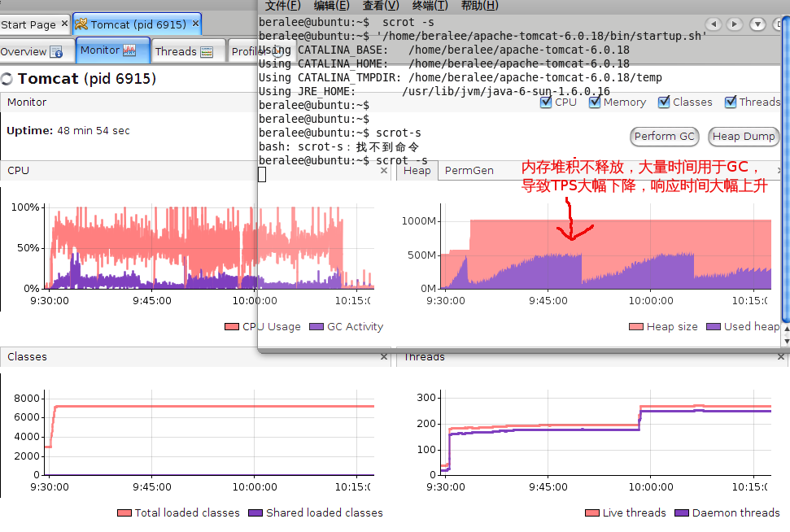Screen dimensions: 790x532
Task: Close the Classes chart panel
Action: click(384, 357)
